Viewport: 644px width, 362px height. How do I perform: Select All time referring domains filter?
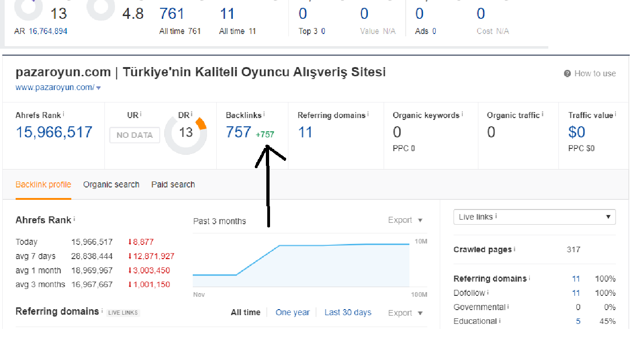(246, 312)
